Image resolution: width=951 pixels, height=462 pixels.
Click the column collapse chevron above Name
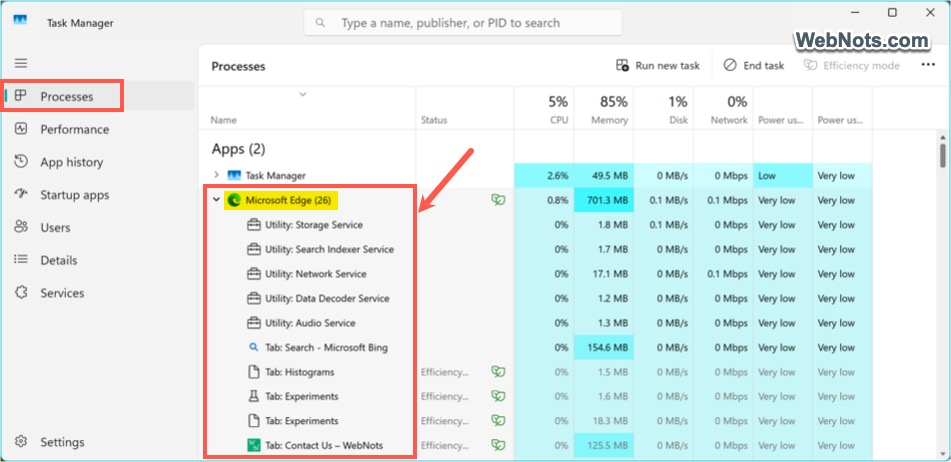303,94
